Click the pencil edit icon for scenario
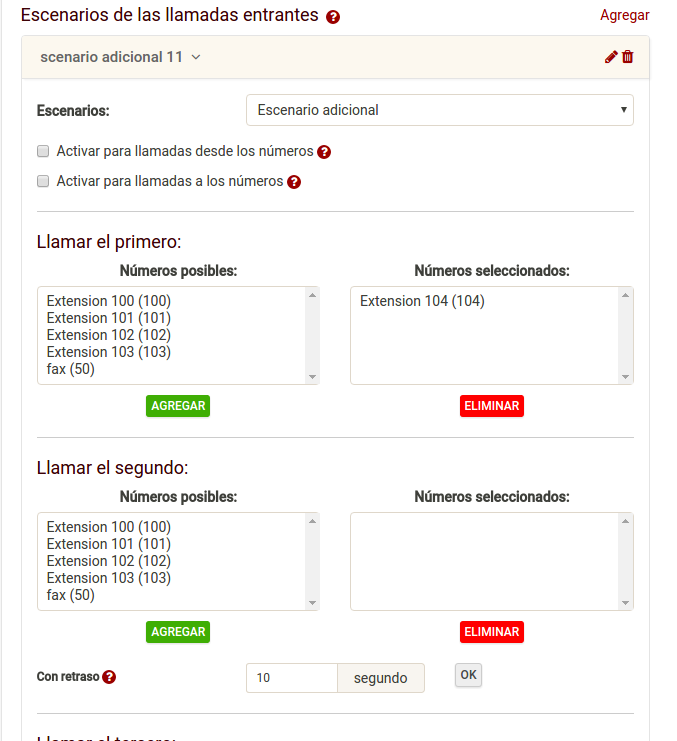The width and height of the screenshot is (677, 741). pos(611,57)
